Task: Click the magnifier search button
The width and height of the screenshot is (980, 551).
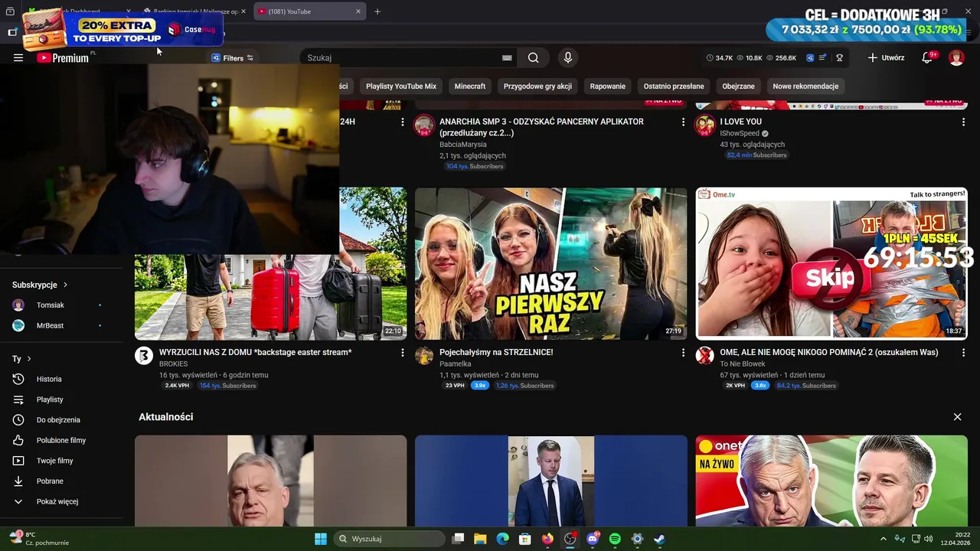Action: point(534,57)
